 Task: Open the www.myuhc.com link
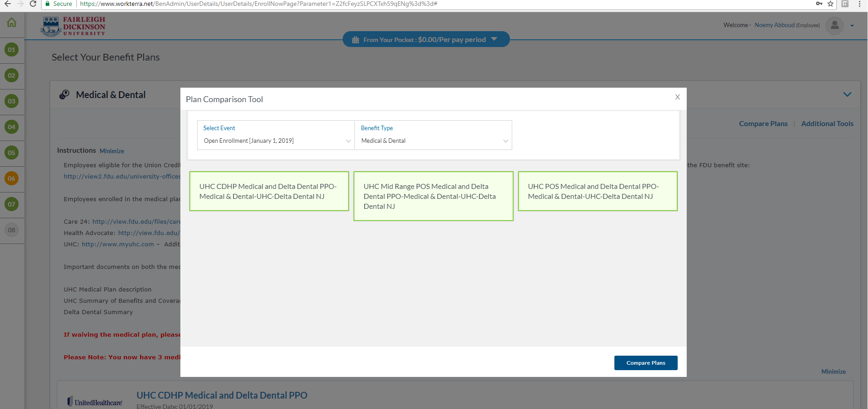118,244
